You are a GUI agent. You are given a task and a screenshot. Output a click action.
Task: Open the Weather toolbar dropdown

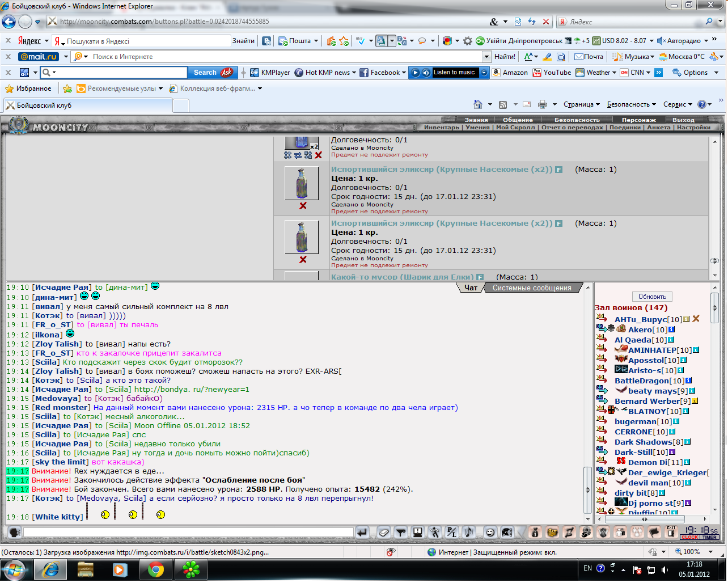[614, 73]
